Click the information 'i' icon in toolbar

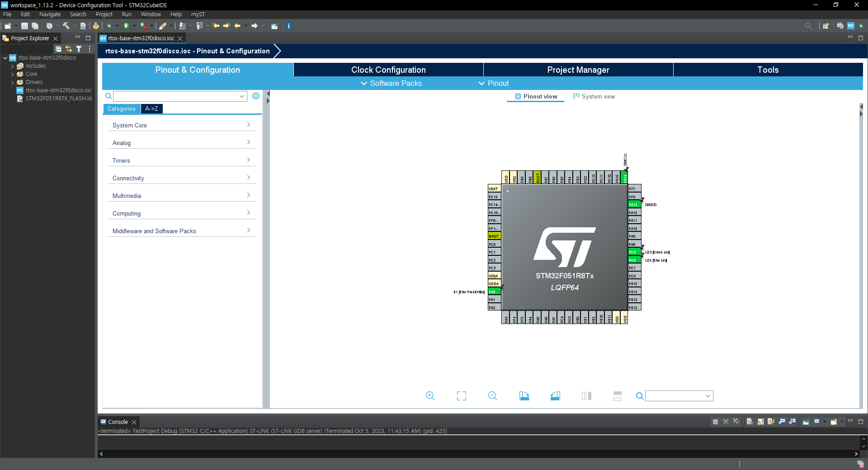288,26
